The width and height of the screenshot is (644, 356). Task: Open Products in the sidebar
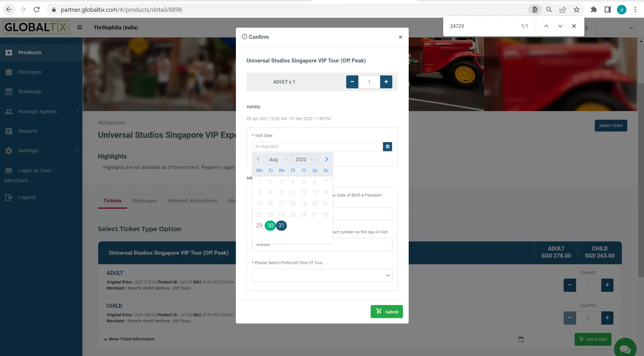click(41, 52)
